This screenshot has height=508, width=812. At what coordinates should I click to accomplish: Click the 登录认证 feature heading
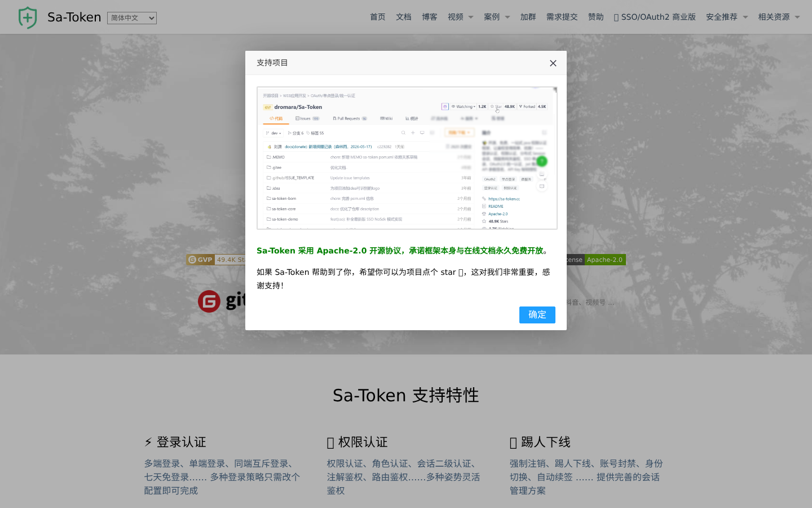[175, 442]
